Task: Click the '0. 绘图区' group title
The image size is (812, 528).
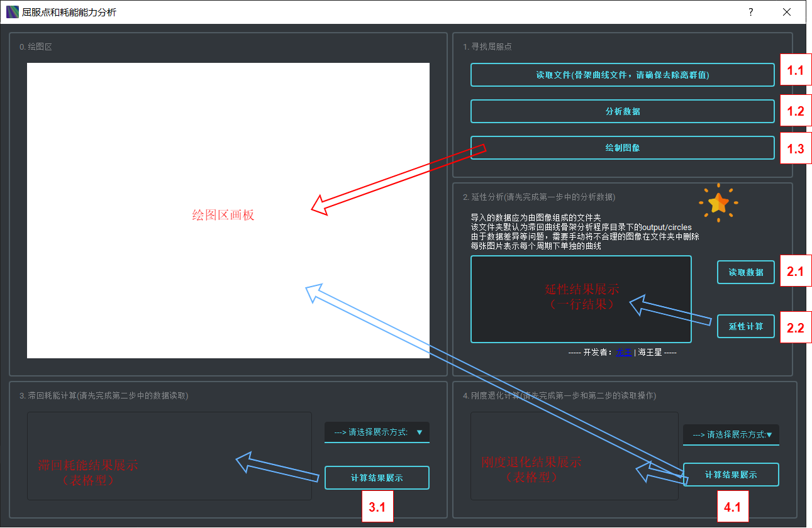Action: tap(36, 47)
